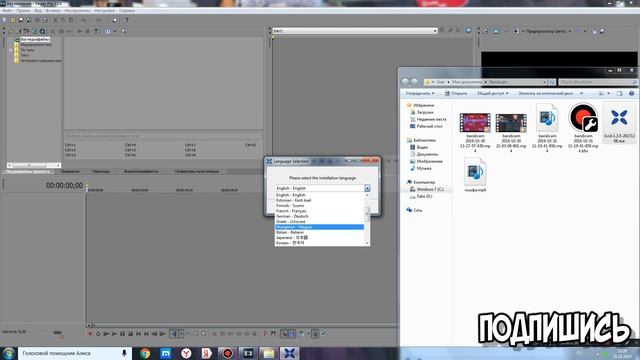This screenshot has width=640, height=360.
Task: Open the Файл menu in Vegas Pro
Action: coord(7,11)
